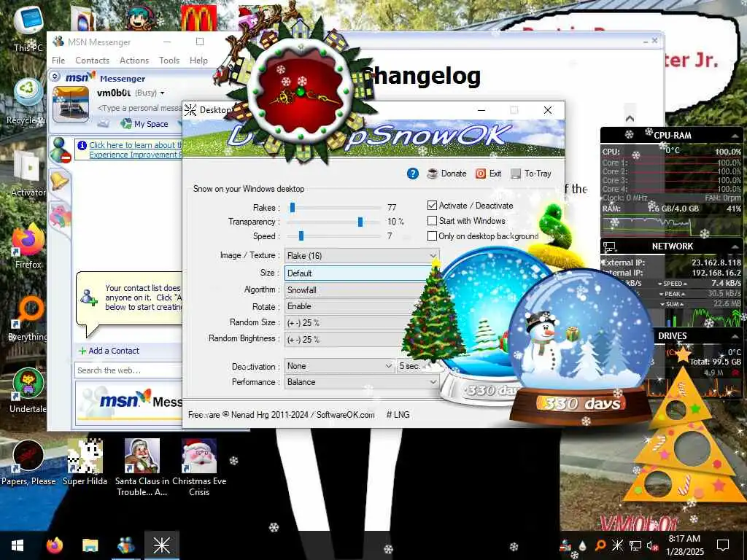Viewport: 747px width, 560px height.
Task: Click the Donate coffee cup button
Action: click(446, 174)
